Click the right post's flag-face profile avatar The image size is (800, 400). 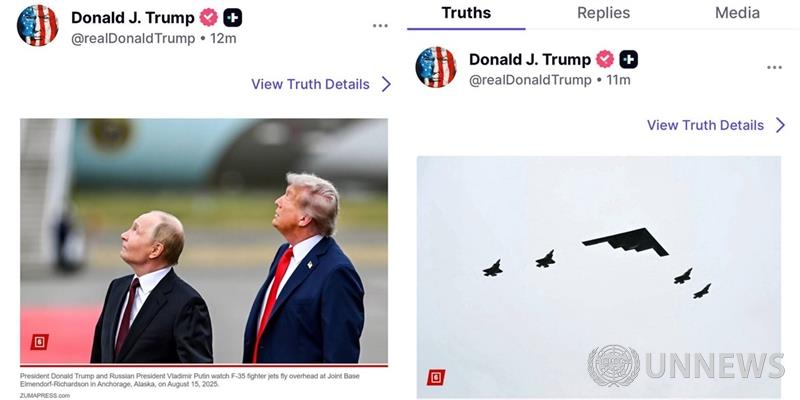click(x=436, y=67)
